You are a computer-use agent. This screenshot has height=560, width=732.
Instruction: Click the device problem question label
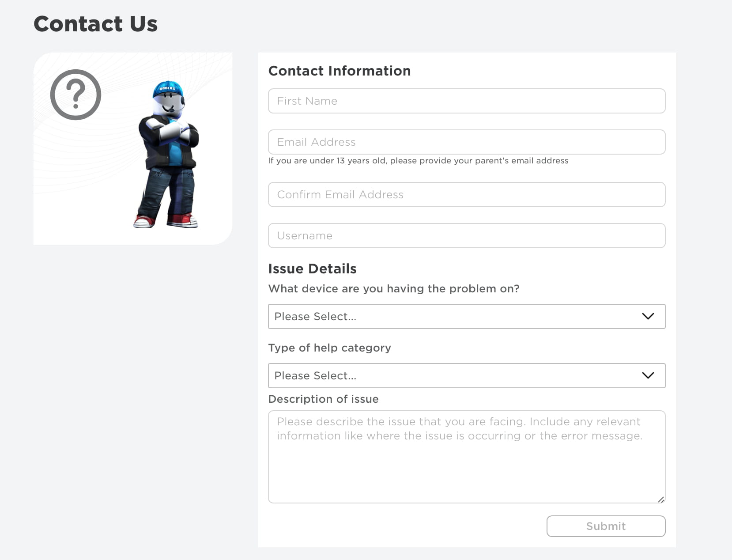[x=394, y=289]
